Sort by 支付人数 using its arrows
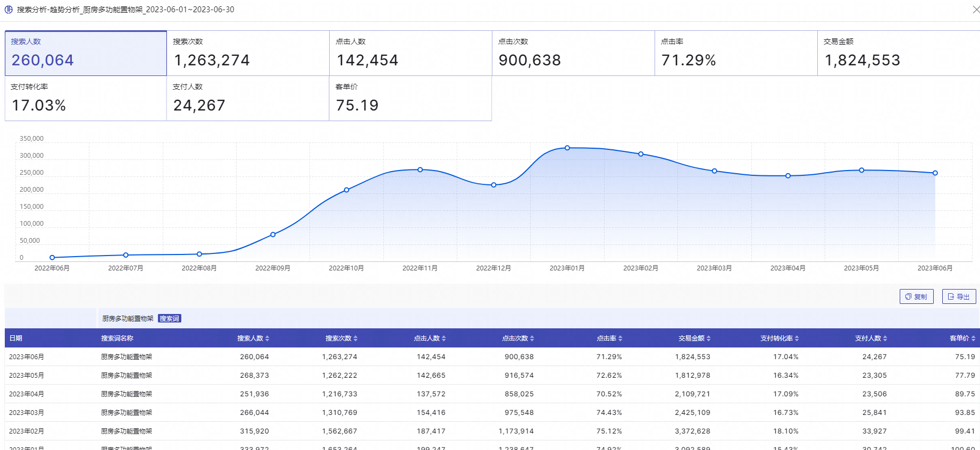The image size is (980, 450). tap(885, 338)
